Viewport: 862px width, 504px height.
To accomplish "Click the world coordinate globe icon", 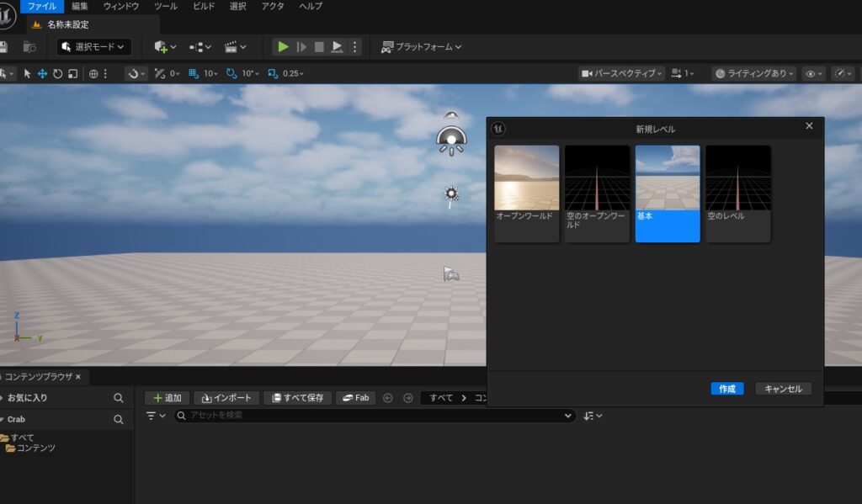I will [x=93, y=74].
